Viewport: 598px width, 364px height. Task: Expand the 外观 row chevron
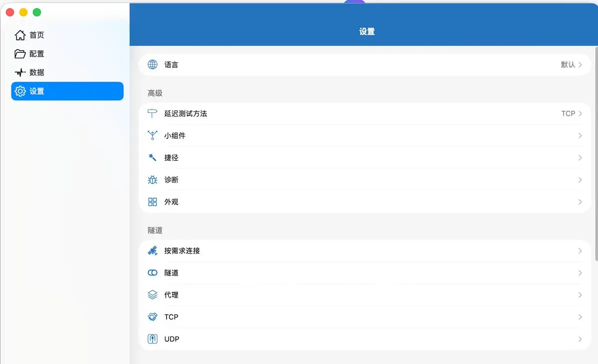click(x=581, y=202)
